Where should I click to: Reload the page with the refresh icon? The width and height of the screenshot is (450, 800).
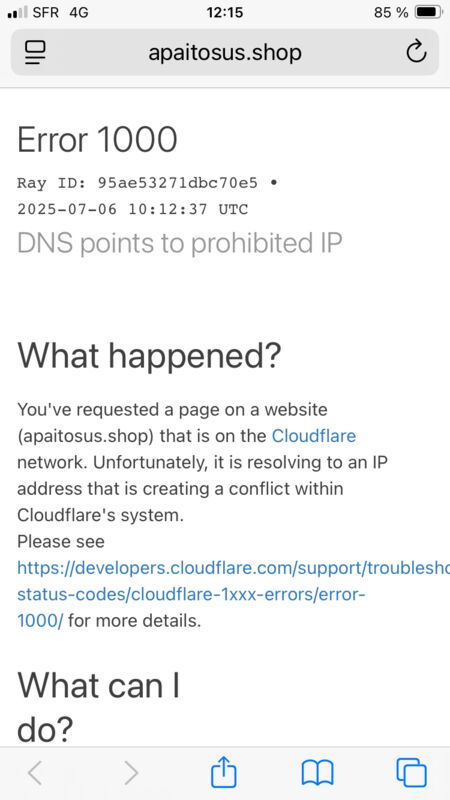[x=416, y=52]
